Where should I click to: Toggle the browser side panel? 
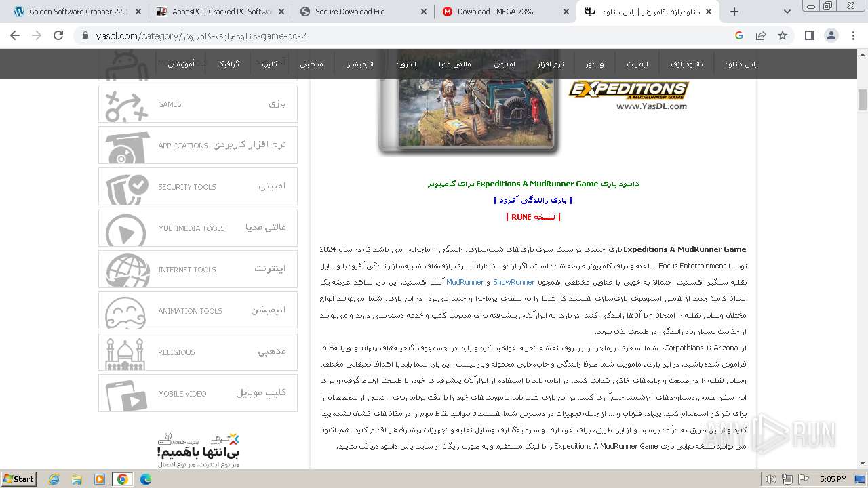pyautogui.click(x=810, y=35)
